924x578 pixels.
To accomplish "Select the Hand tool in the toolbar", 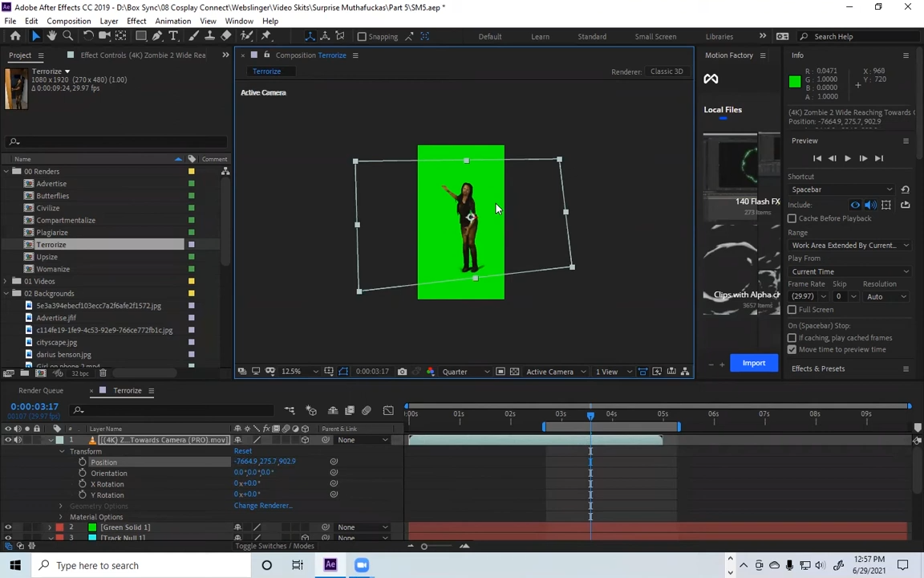I will (51, 36).
